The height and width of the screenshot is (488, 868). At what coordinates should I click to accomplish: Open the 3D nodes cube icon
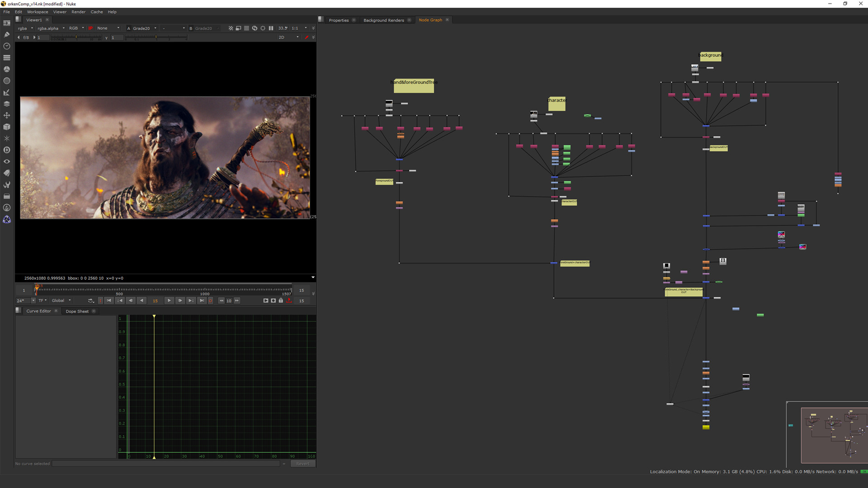pos(7,127)
